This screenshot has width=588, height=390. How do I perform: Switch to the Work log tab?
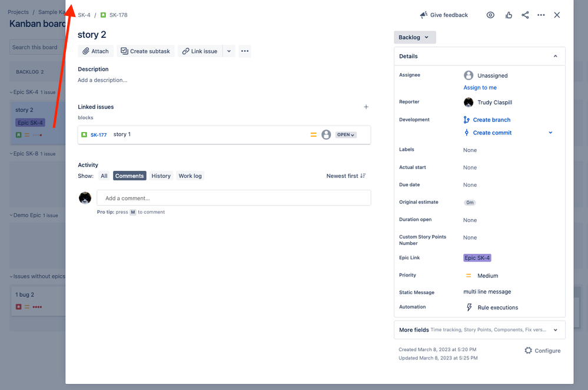tap(190, 176)
